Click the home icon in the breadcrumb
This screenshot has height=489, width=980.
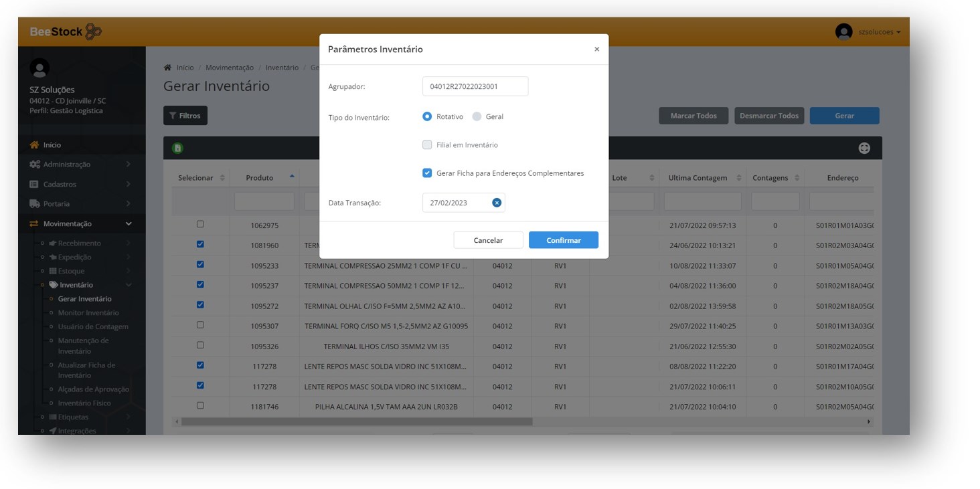pos(167,68)
